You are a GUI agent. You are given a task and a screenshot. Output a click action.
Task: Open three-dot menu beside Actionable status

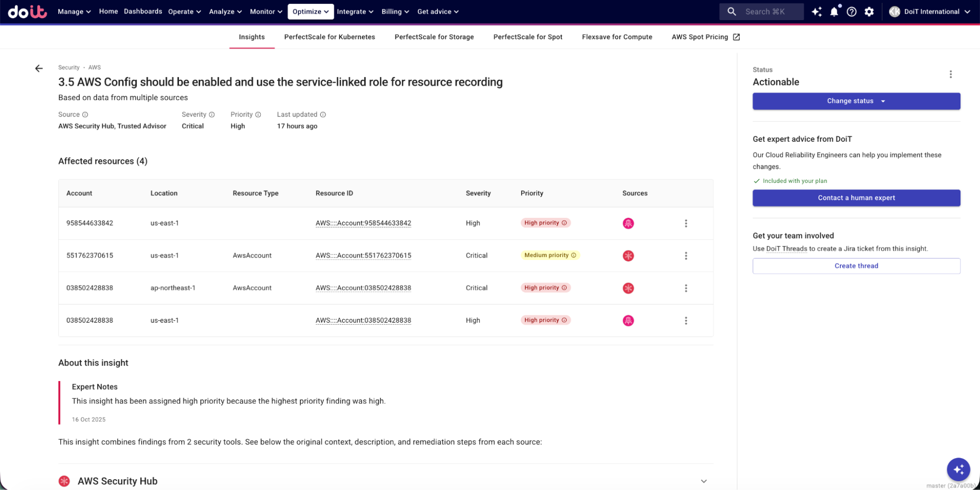[950, 75]
